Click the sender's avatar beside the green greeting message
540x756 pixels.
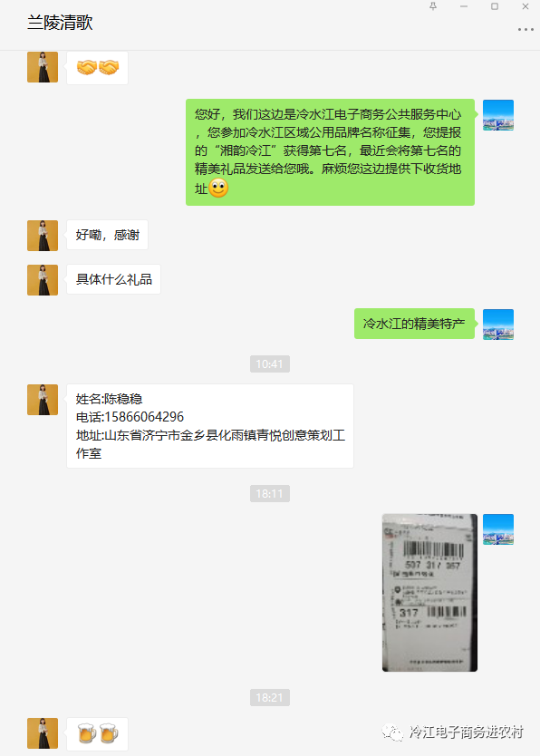[x=498, y=115]
